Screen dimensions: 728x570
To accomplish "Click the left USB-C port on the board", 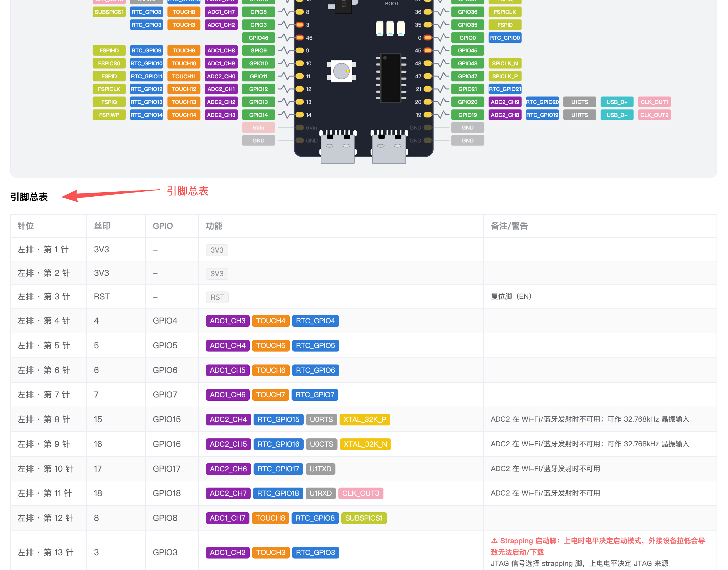I will point(337,147).
